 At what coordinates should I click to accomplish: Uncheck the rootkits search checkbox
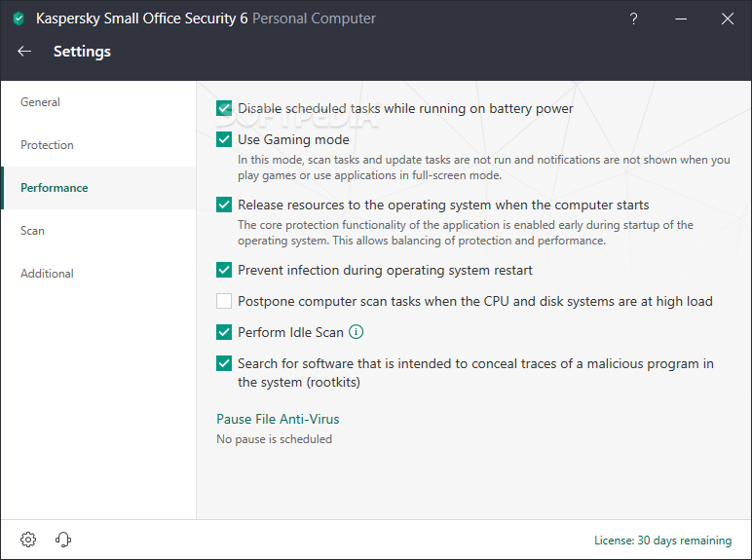[x=224, y=363]
